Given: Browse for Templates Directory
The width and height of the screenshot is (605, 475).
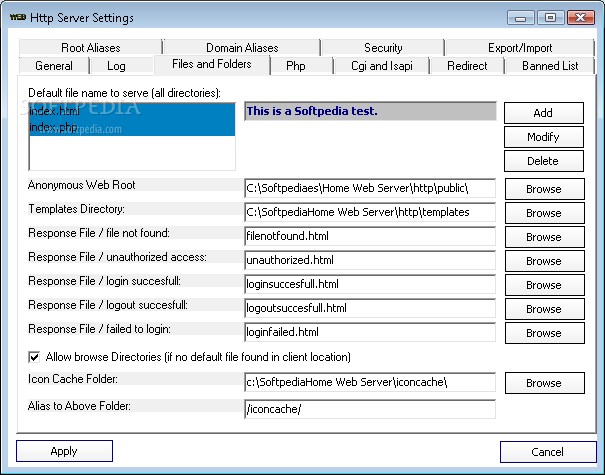Looking at the screenshot, I should [x=544, y=213].
